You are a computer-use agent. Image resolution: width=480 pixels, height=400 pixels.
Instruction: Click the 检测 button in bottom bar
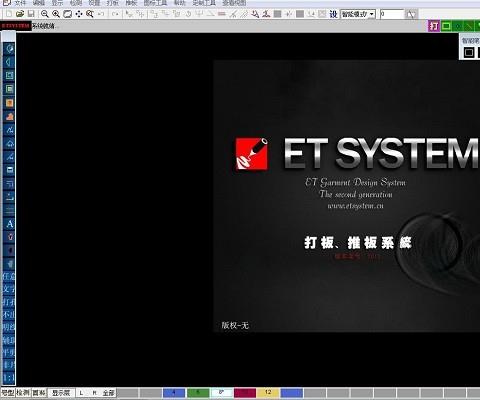pyautogui.click(x=23, y=393)
